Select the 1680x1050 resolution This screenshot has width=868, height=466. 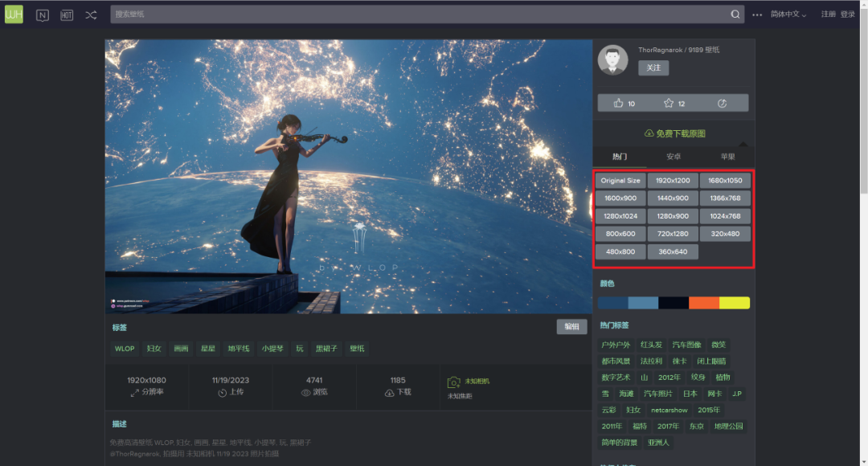725,181
